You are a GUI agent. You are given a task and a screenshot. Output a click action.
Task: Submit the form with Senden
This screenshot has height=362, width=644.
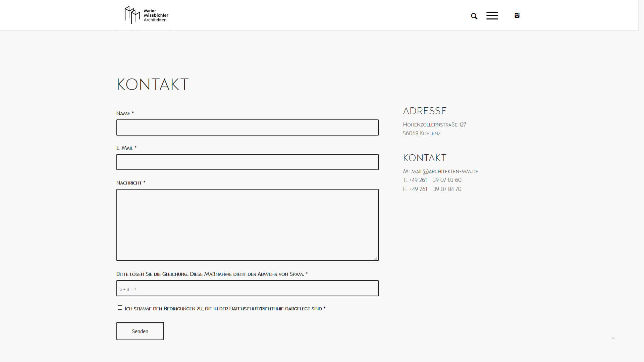pos(140,331)
